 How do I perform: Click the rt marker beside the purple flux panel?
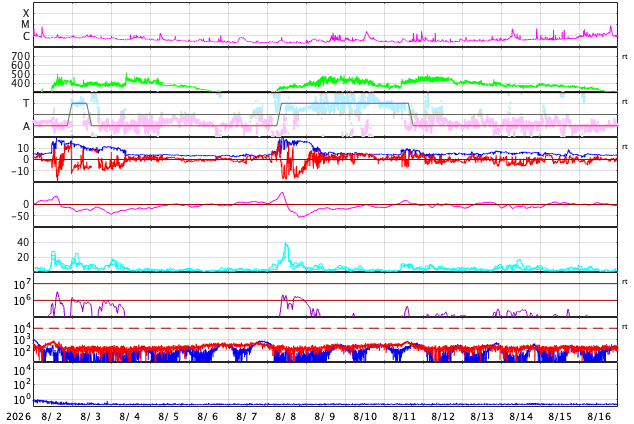(x=625, y=282)
